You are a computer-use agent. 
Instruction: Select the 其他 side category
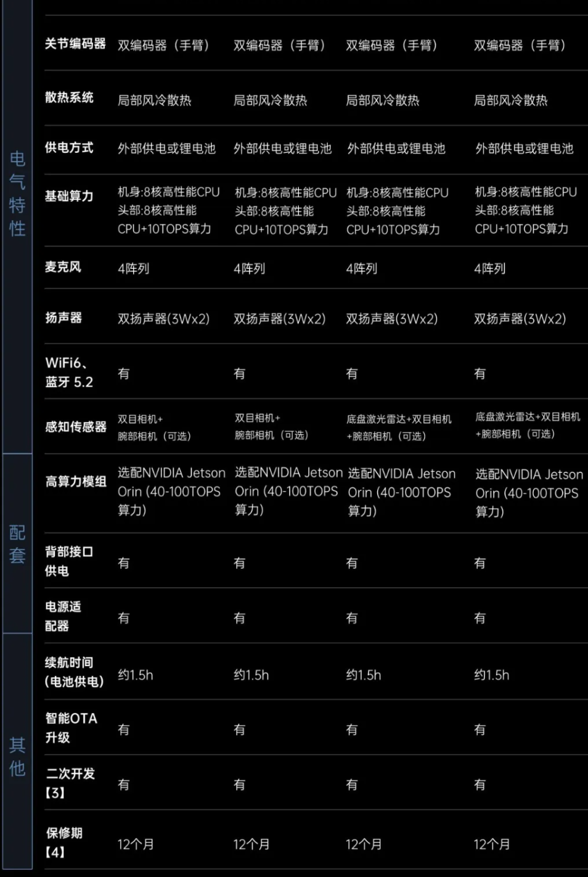click(x=17, y=756)
